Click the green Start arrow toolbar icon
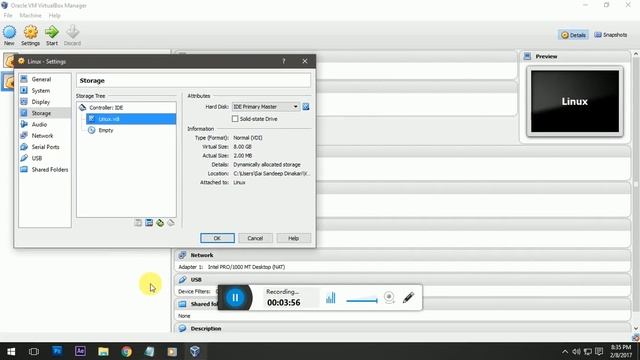Image resolution: width=640 pixels, height=360 pixels. 52,36
